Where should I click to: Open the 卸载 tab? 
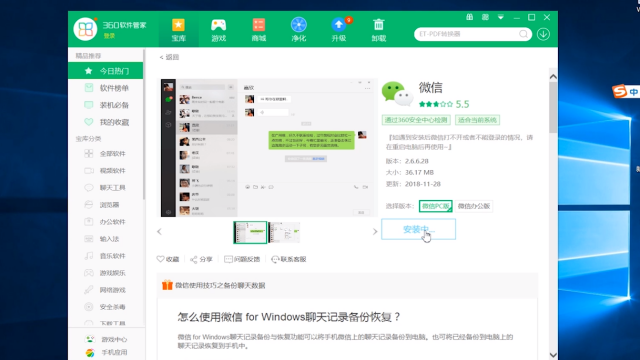point(378,30)
